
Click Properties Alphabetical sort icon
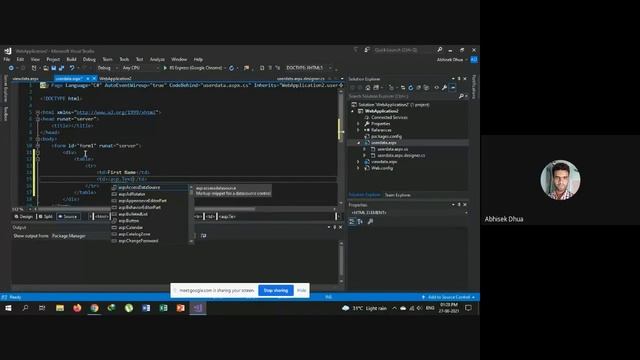point(360,222)
